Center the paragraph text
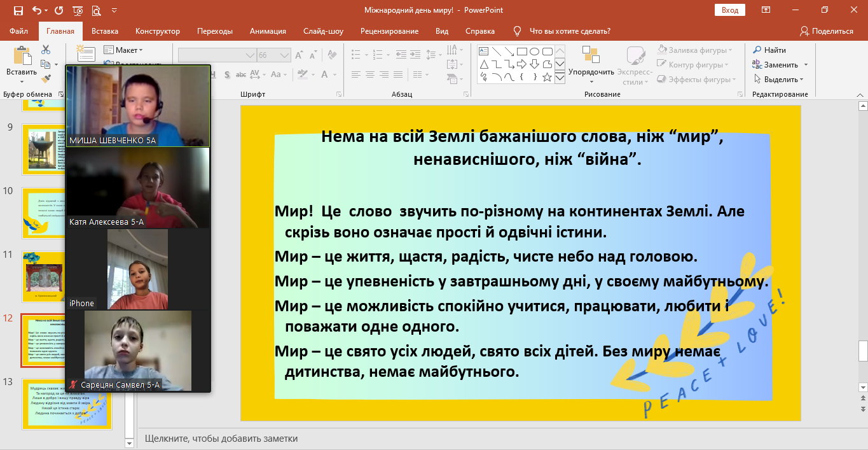The height and width of the screenshot is (450, 868). tap(371, 74)
